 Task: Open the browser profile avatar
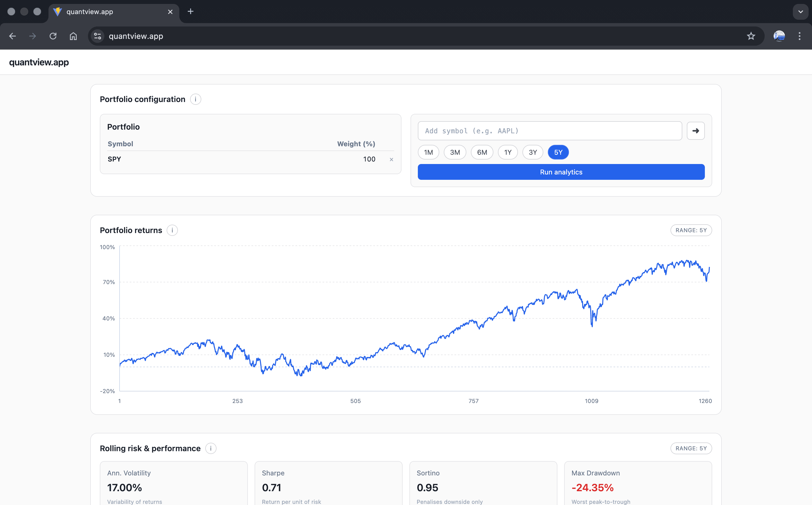[x=779, y=36]
